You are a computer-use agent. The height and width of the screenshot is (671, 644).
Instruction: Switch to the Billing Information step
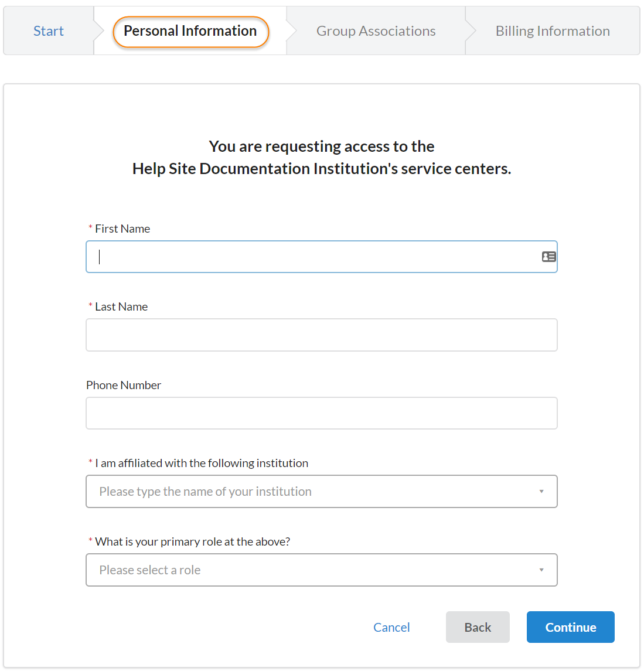pos(553,31)
